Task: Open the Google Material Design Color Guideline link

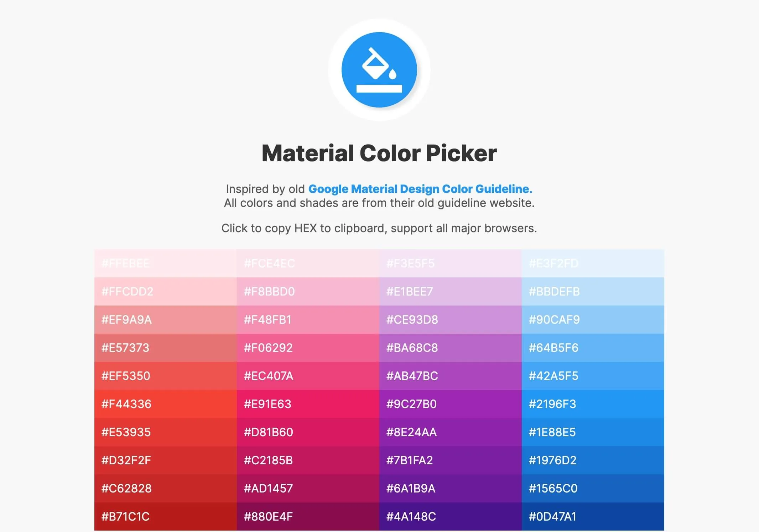Action: click(420, 189)
